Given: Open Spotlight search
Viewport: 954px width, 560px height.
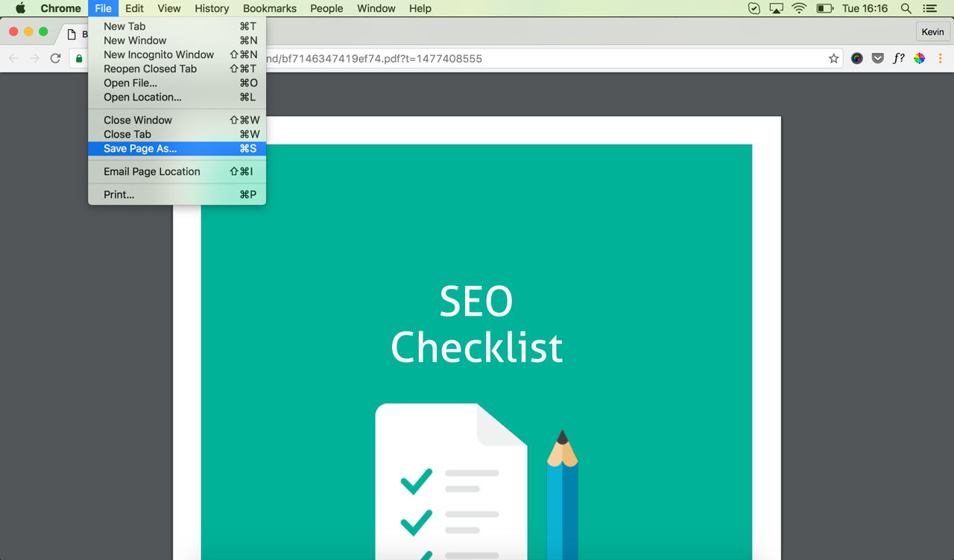Looking at the screenshot, I should [906, 8].
